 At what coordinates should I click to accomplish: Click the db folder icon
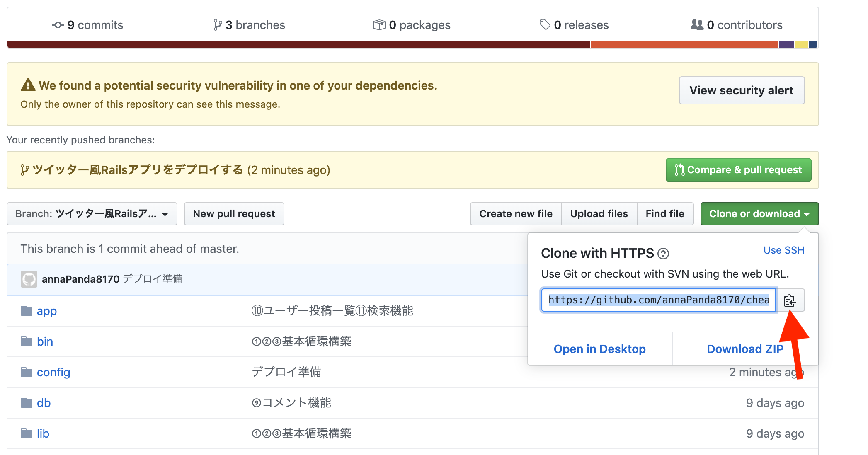click(x=27, y=403)
